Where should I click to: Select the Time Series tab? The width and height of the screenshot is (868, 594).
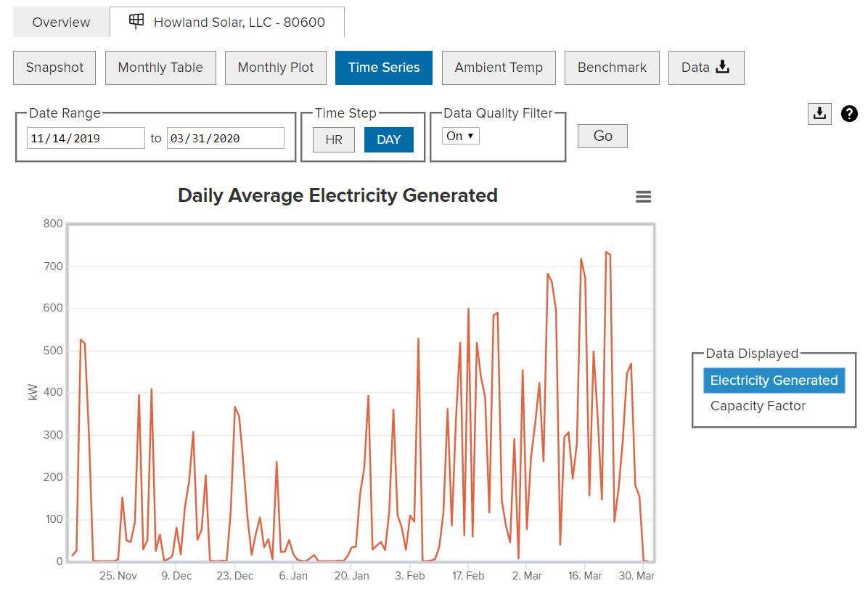tap(383, 67)
